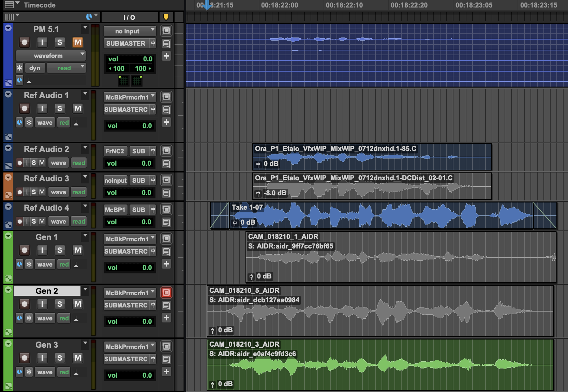Image resolution: width=568 pixels, height=392 pixels.
Task: Click the I/O column header
Action: [130, 17]
